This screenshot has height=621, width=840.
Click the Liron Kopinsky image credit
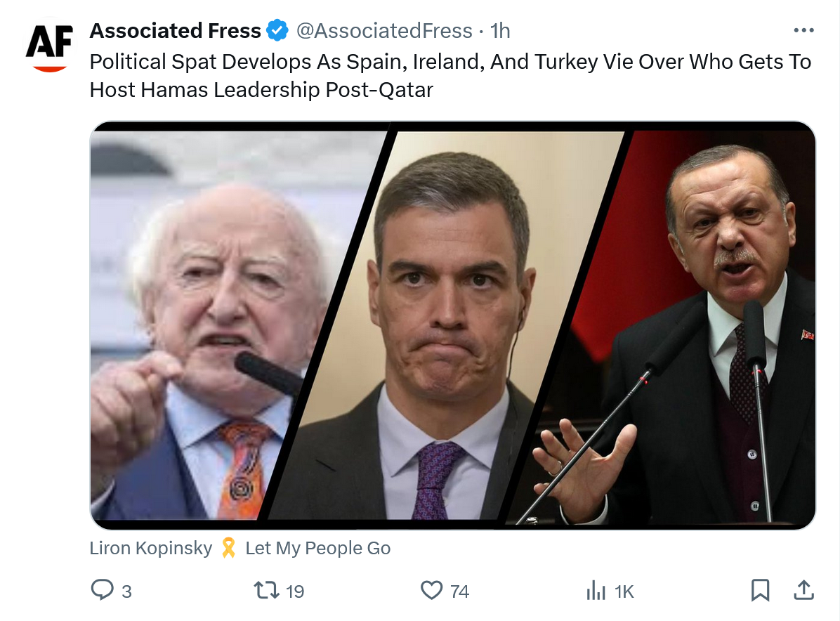(150, 549)
